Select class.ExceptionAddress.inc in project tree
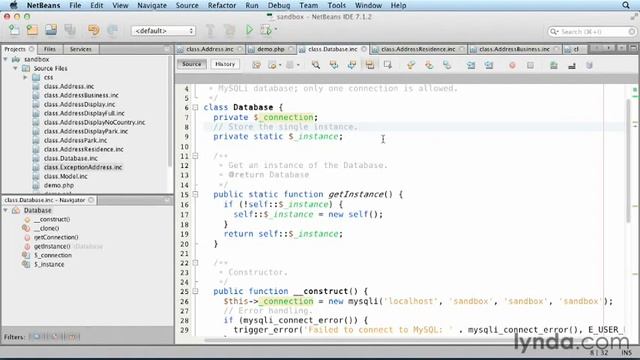 [83, 167]
